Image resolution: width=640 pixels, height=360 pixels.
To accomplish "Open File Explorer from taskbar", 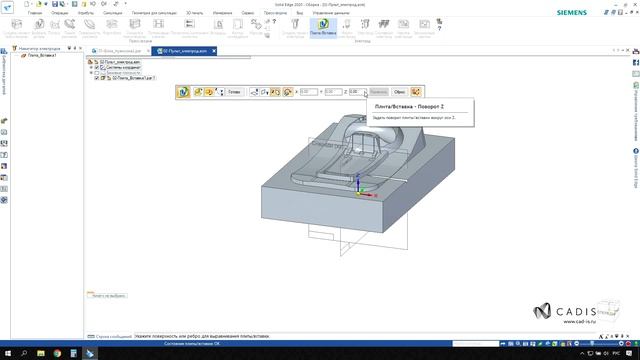I will 40,353.
